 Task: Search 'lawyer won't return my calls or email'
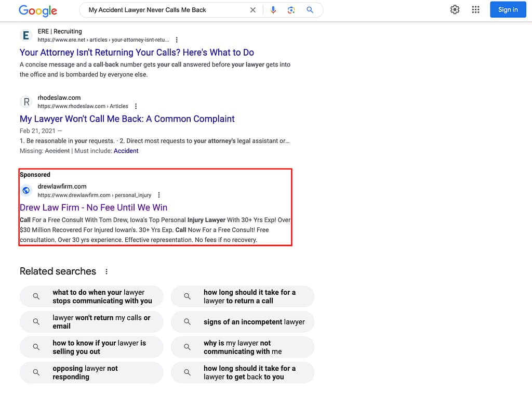pyautogui.click(x=91, y=322)
